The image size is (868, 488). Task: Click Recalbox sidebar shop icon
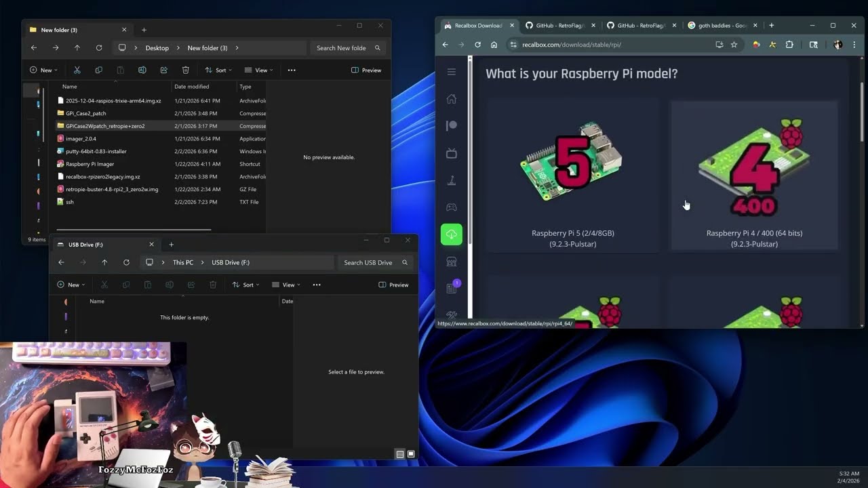452,262
